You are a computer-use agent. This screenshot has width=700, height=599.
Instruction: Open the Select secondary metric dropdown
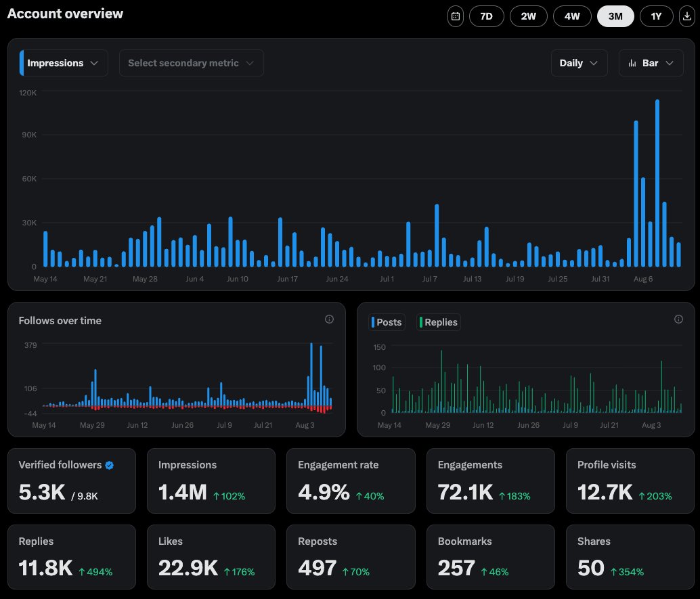click(191, 63)
